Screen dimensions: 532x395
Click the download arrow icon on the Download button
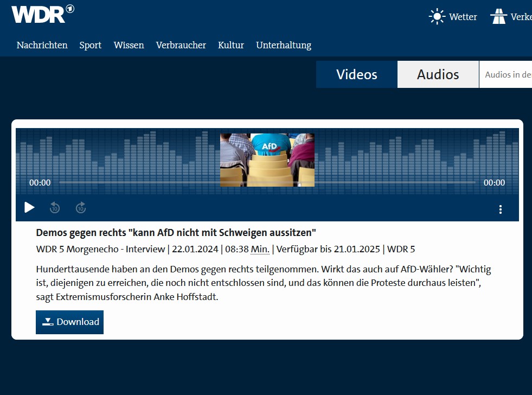(x=49, y=322)
